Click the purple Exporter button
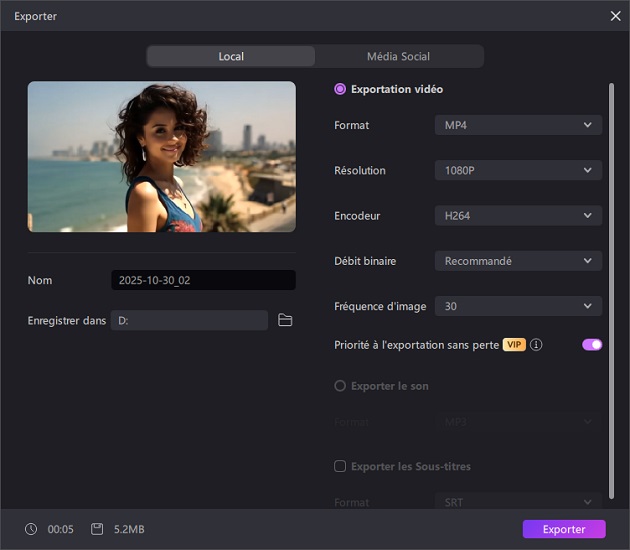 pos(563,529)
